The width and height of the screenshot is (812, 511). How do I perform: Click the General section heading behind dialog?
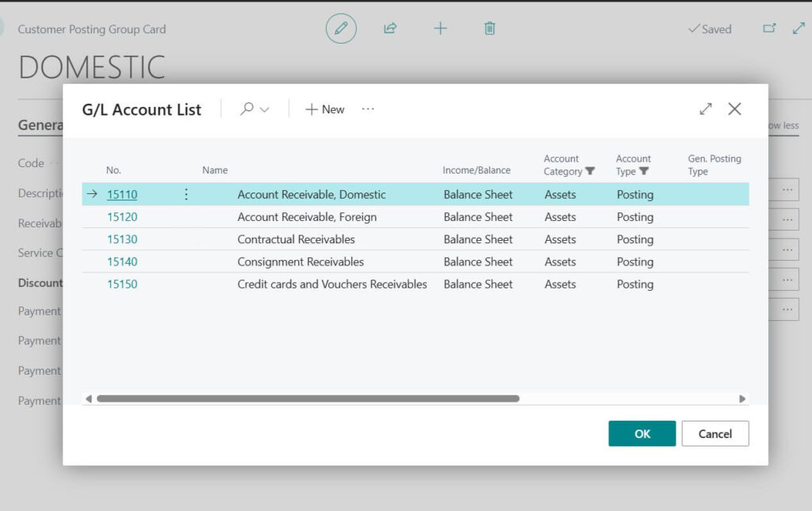[40, 125]
